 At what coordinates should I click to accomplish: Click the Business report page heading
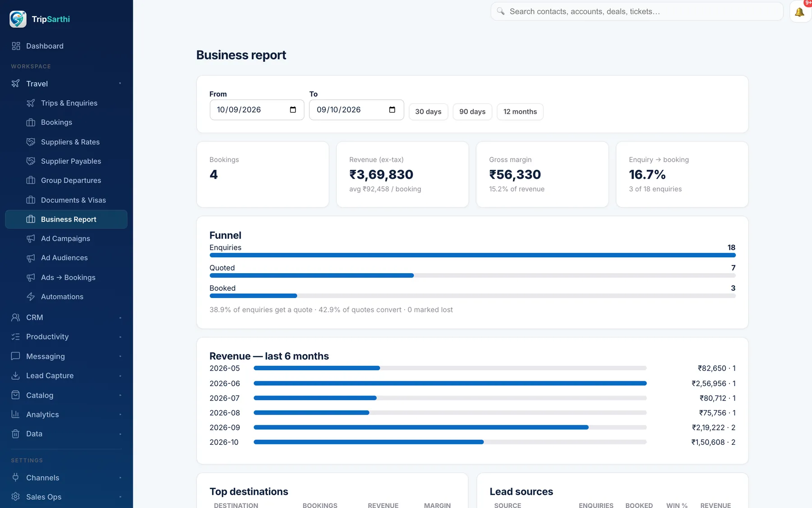click(241, 55)
